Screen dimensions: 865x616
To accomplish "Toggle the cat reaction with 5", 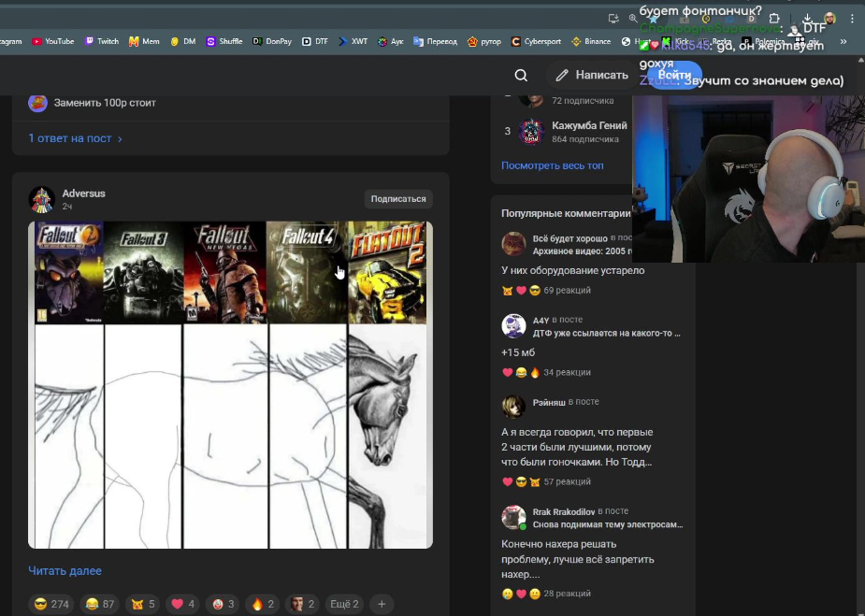I will click(x=143, y=605).
